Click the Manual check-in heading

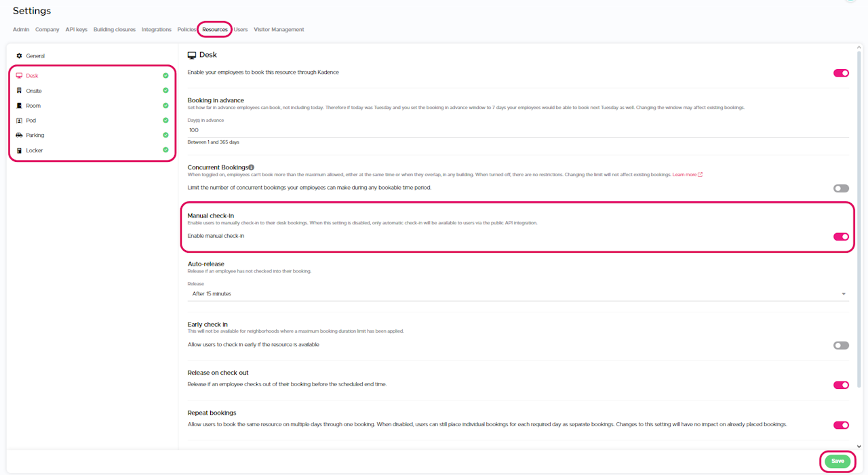pos(211,215)
